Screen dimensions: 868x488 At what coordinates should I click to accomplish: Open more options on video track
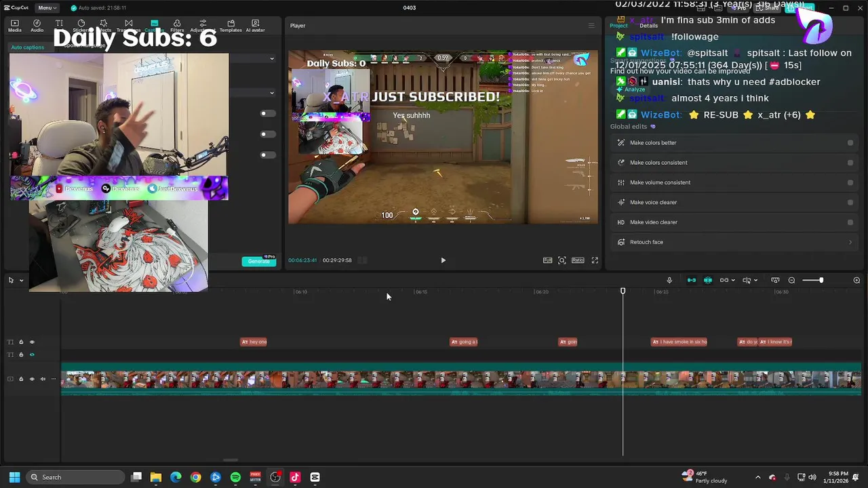point(54,379)
